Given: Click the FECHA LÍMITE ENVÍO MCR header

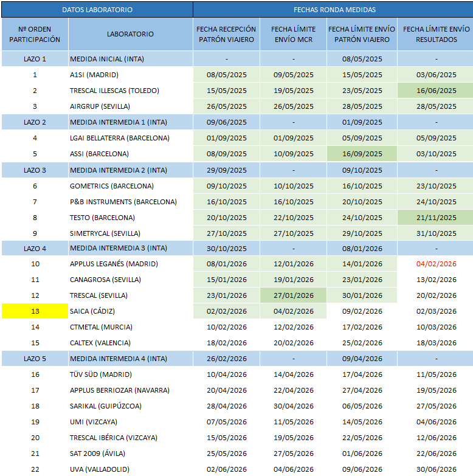Looking at the screenshot, I should pos(293,34).
